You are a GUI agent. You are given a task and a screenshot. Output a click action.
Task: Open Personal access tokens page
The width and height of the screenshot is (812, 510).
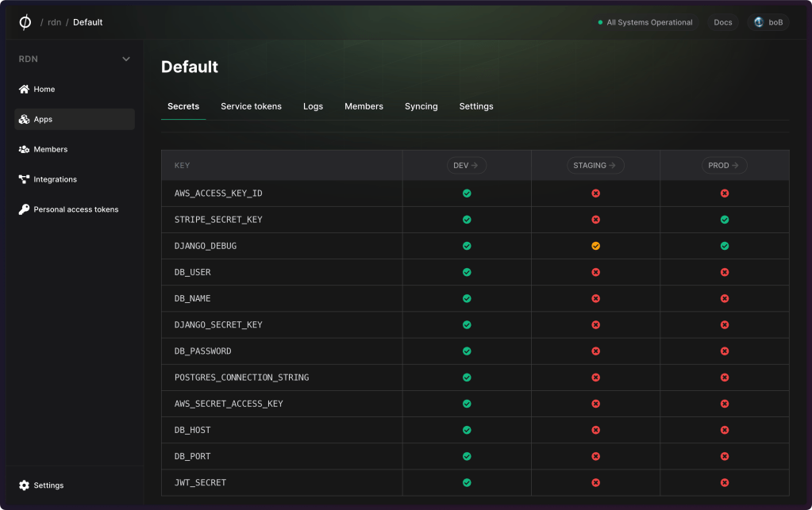pyautogui.click(x=75, y=210)
